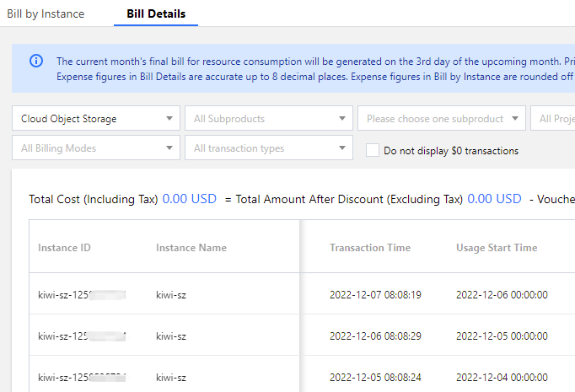Click Total Amount After Discount 0.00 USD value
Viewport: 575px width, 392px height.
click(x=494, y=199)
